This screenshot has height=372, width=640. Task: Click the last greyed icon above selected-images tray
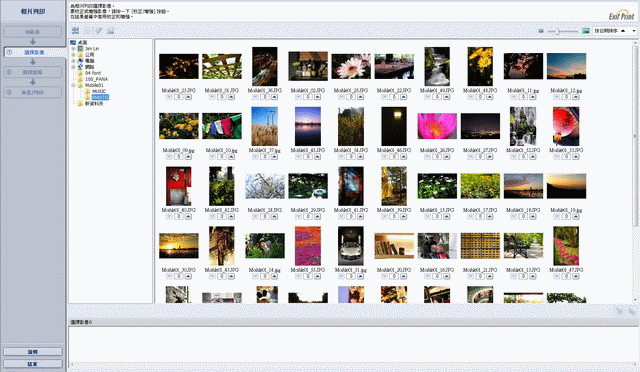coord(631,312)
